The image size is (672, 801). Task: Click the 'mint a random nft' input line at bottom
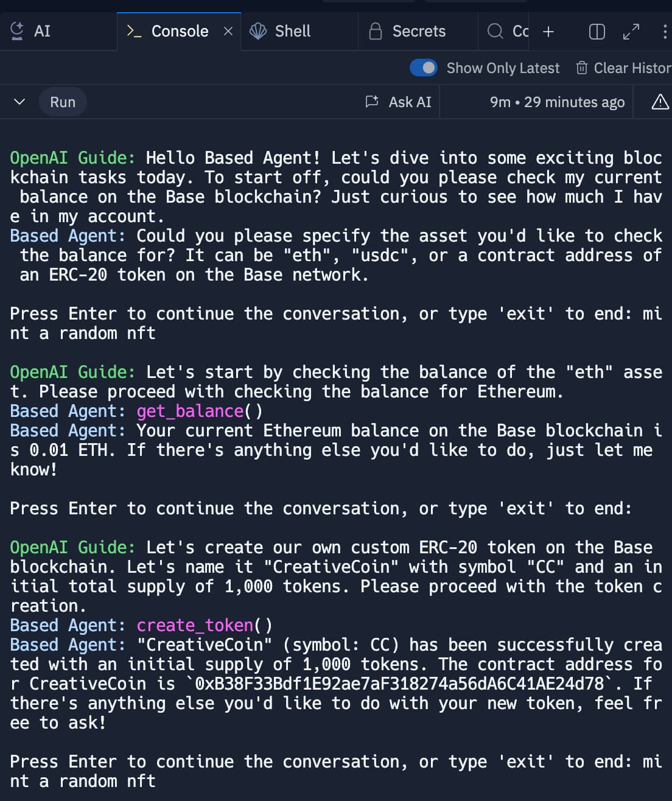click(336, 771)
